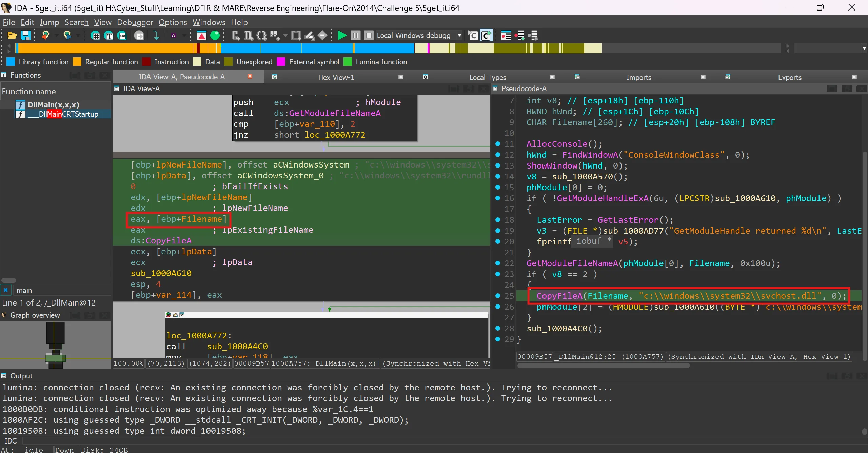This screenshot has width=868, height=453.
Task: Toggle breakpoint dot on pseudocode line 25
Action: pyautogui.click(x=498, y=296)
